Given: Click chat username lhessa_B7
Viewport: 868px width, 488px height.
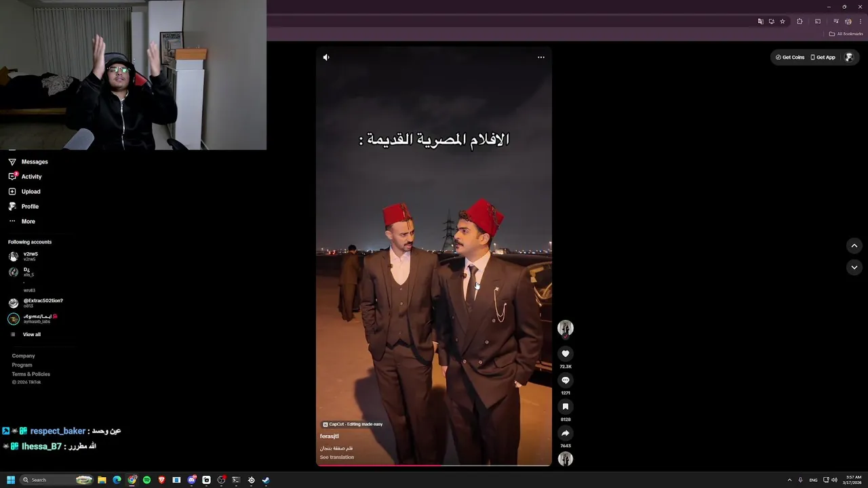Looking at the screenshot, I should tap(42, 447).
